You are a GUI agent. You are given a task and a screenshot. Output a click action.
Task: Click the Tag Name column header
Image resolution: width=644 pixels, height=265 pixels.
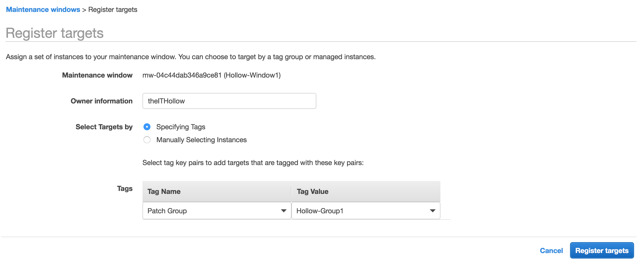[x=164, y=191]
